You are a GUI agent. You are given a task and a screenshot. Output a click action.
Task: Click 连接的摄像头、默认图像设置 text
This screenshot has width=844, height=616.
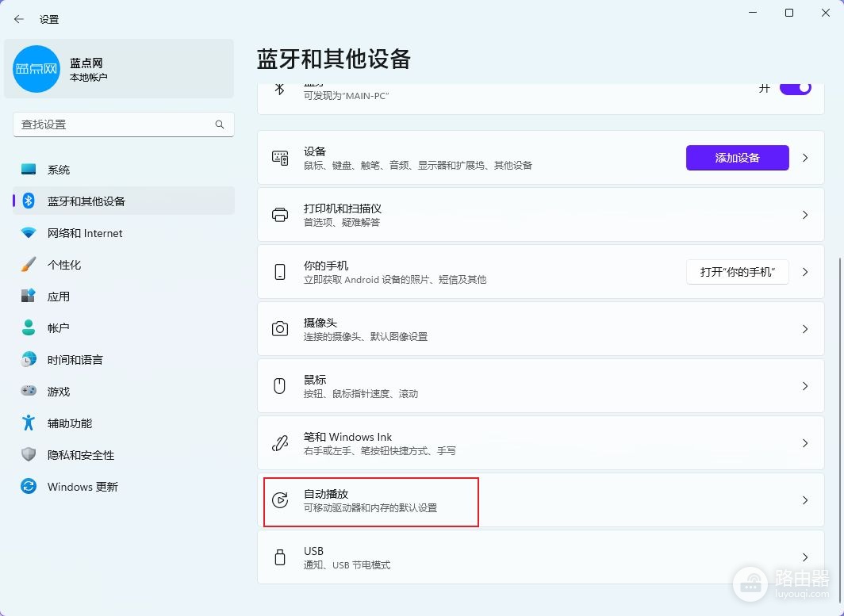[x=366, y=336]
